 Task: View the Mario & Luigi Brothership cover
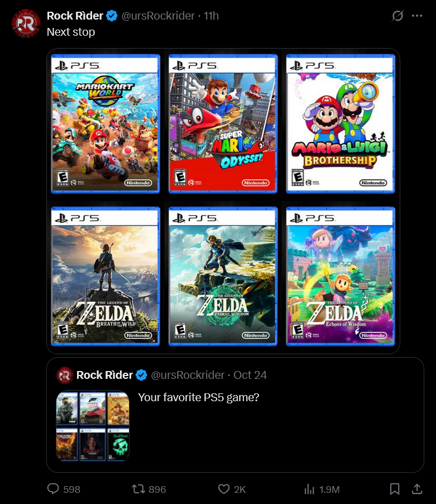pos(341,123)
